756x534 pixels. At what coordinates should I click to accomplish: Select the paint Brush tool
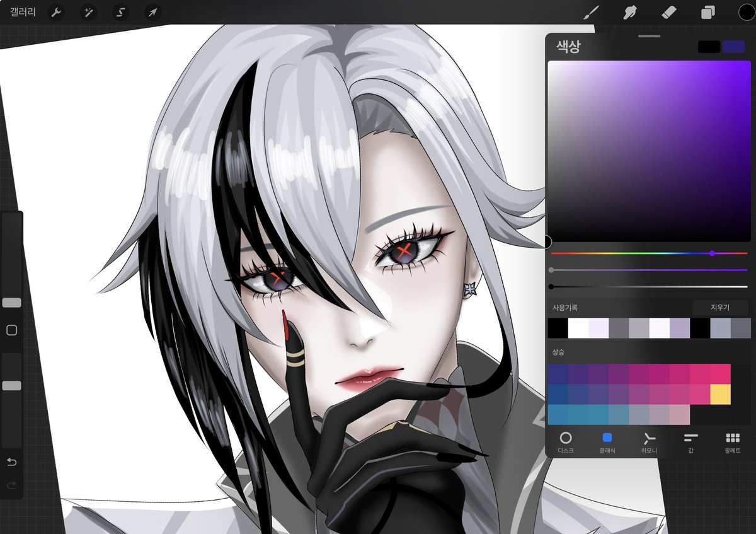tap(590, 12)
